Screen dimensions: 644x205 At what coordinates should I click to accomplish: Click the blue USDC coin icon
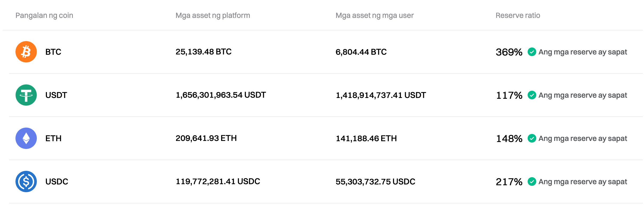(x=26, y=182)
